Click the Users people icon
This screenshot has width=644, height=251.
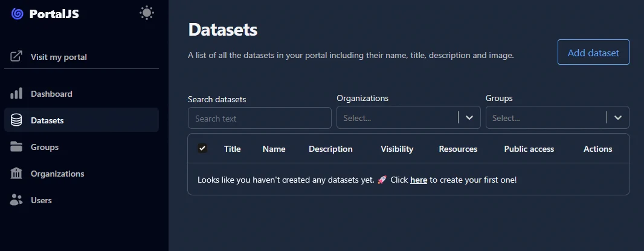coord(16,200)
